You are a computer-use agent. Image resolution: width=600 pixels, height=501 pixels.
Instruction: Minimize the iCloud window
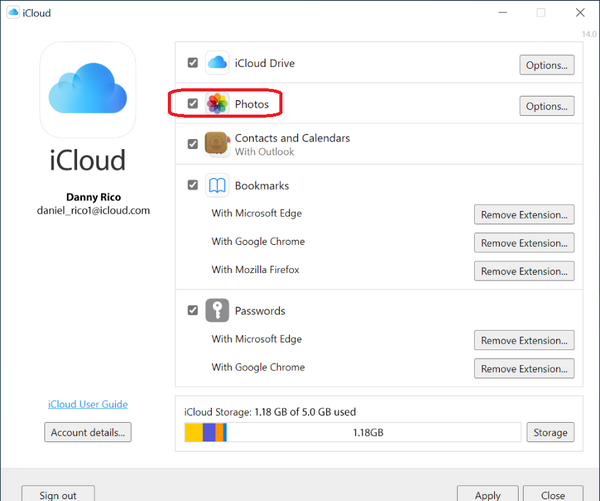coord(502,13)
